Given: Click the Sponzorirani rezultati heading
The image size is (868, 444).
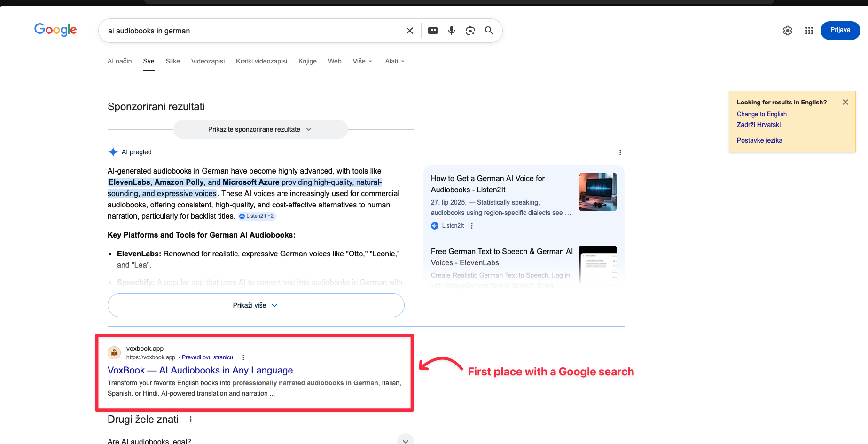Looking at the screenshot, I should click(x=156, y=106).
